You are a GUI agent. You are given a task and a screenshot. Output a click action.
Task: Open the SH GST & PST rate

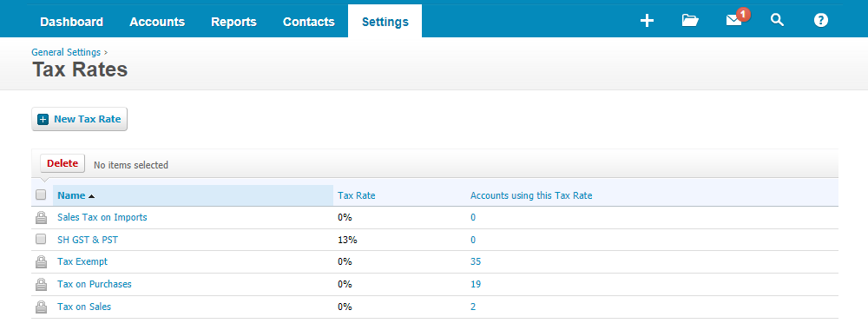point(88,240)
